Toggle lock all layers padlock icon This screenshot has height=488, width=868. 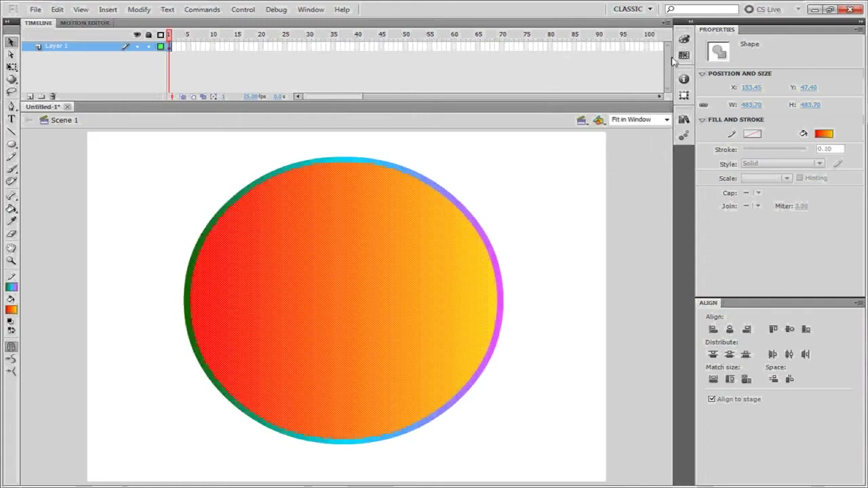coord(149,35)
